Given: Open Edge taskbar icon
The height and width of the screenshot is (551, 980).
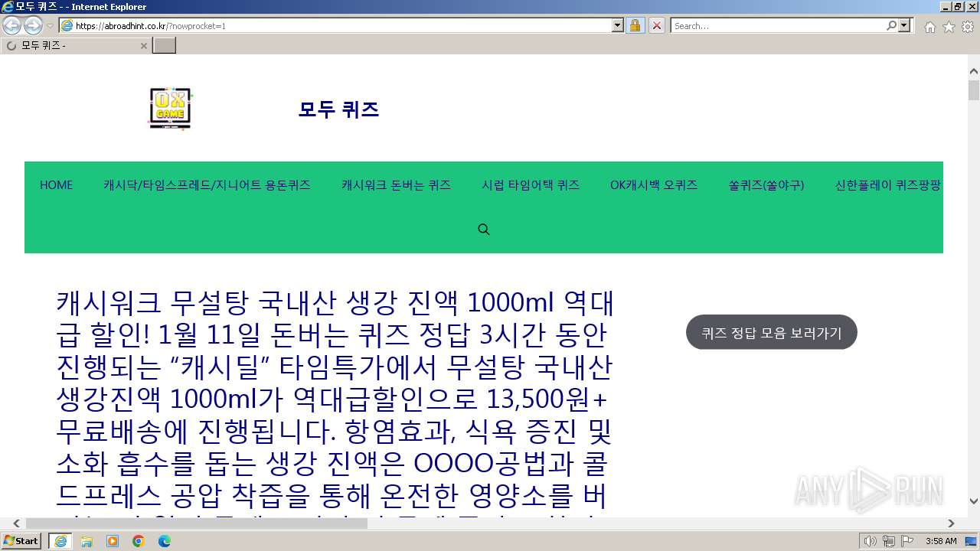Looking at the screenshot, I should coord(165,541).
